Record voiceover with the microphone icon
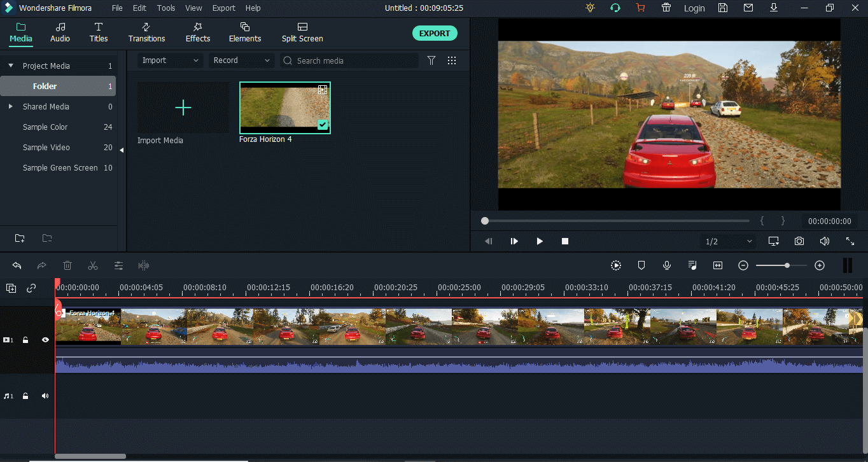Image resolution: width=868 pixels, height=462 pixels. click(x=667, y=265)
